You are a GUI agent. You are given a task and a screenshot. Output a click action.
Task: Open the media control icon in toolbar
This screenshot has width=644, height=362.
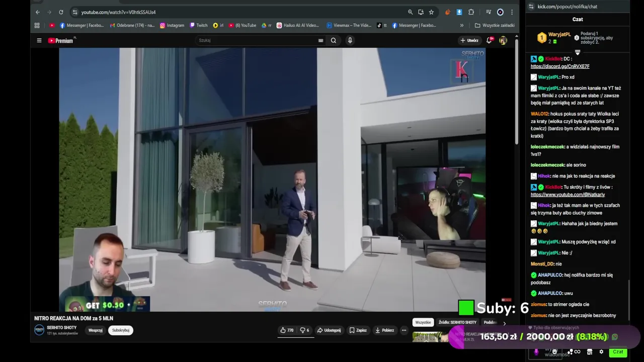488,12
